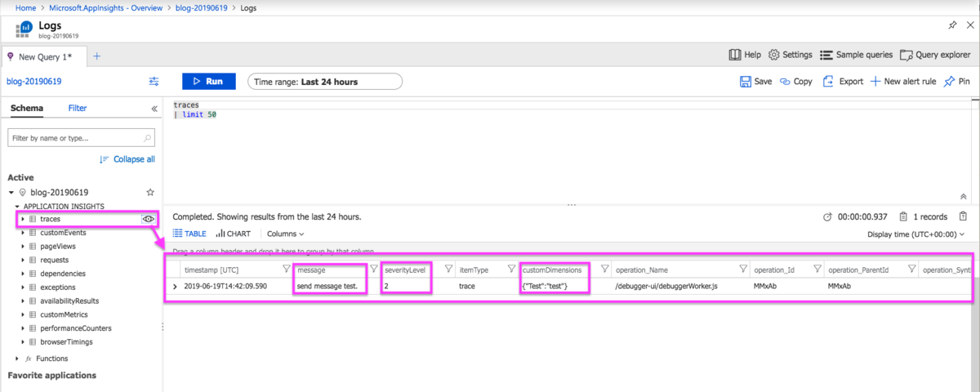Open Settings gear in the toolbar
This screenshot has height=392, width=980.
click(791, 55)
